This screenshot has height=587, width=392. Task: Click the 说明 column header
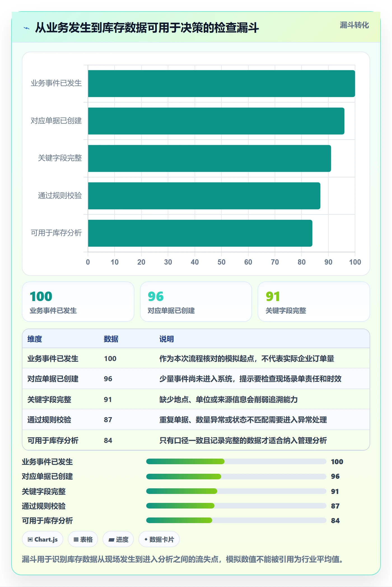[167, 339]
